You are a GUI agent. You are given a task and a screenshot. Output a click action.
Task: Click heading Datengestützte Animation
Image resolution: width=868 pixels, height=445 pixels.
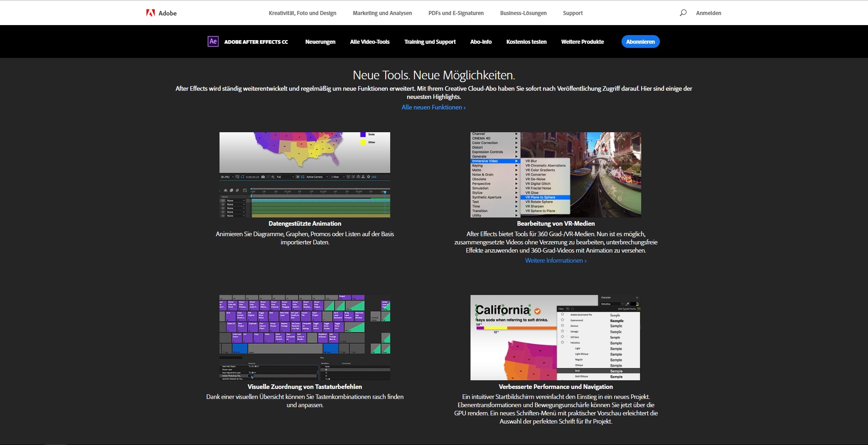click(x=305, y=223)
